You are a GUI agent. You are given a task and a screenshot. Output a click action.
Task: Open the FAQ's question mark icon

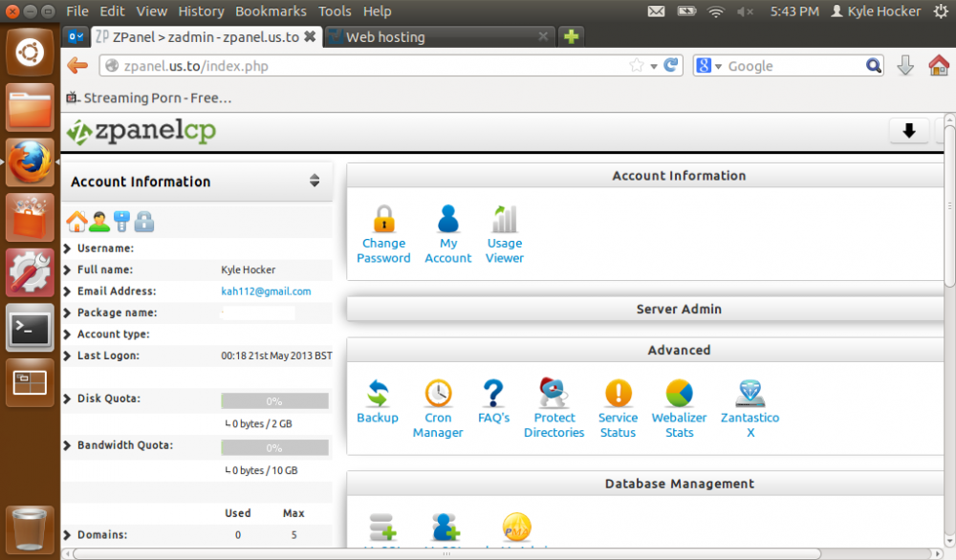point(493,393)
